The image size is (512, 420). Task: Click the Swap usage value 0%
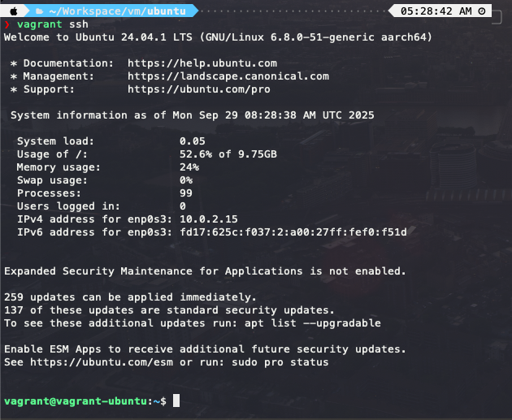click(x=186, y=180)
